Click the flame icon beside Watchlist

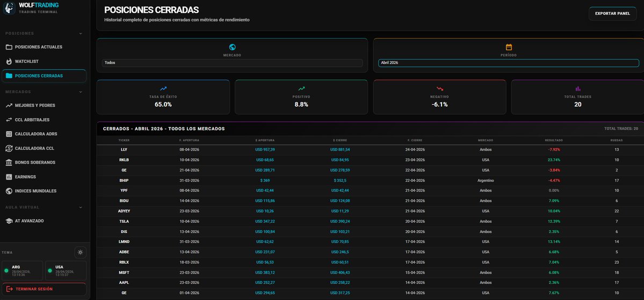coord(9,61)
